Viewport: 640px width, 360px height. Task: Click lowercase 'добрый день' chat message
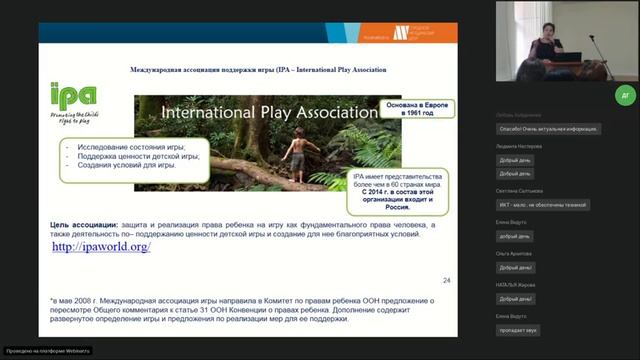[514, 236]
